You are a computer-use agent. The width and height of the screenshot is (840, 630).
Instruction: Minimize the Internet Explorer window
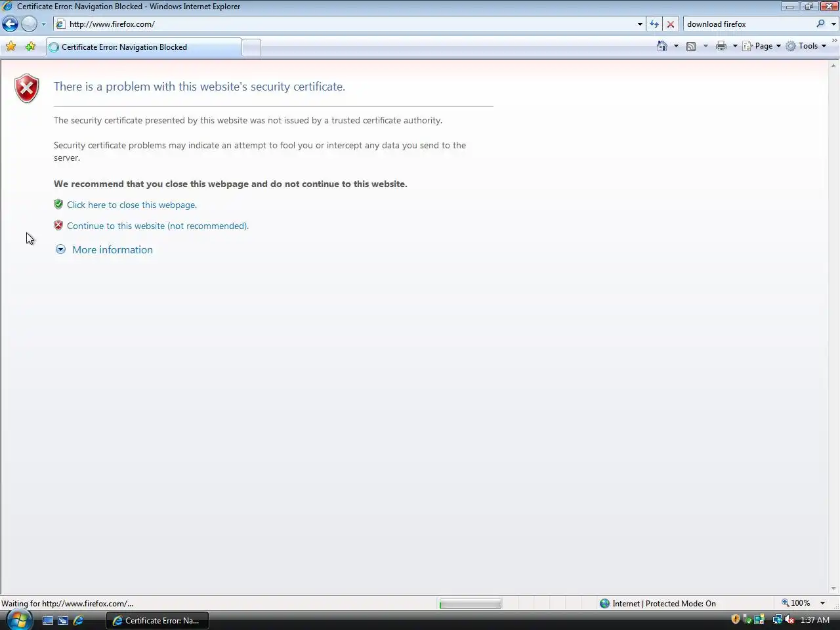tap(789, 7)
